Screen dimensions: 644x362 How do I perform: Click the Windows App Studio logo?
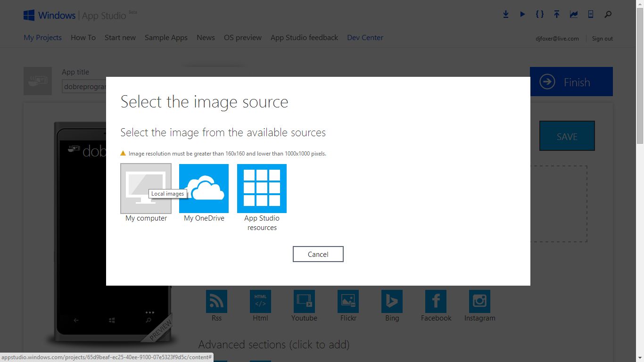click(x=81, y=16)
